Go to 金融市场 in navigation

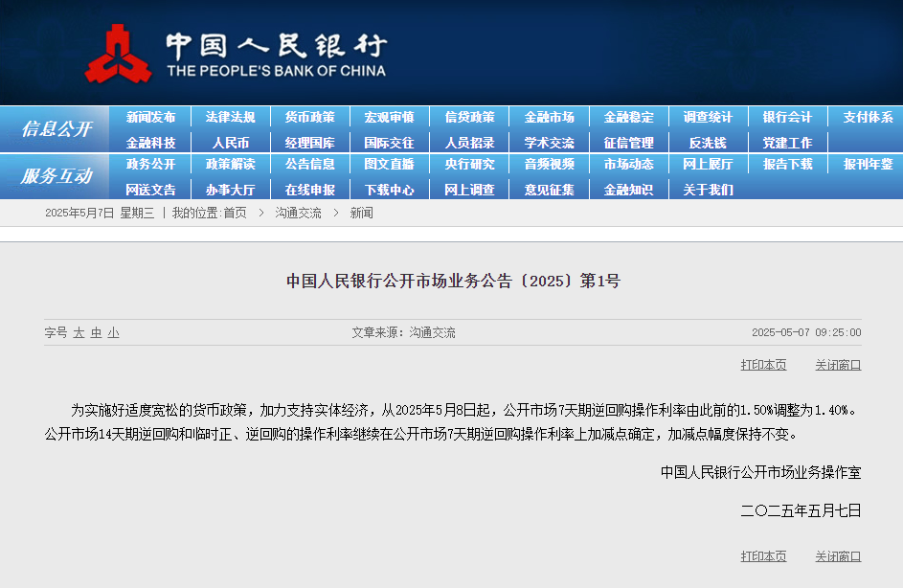point(549,117)
